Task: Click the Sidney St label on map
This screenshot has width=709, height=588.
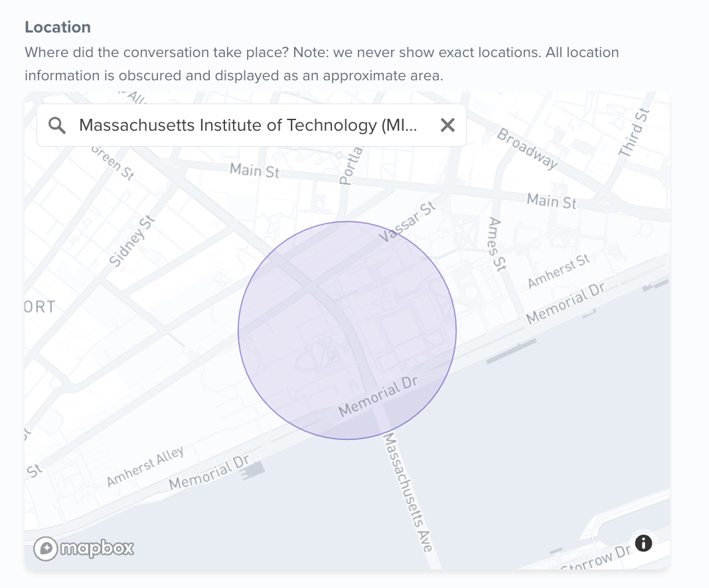Action: click(x=132, y=241)
